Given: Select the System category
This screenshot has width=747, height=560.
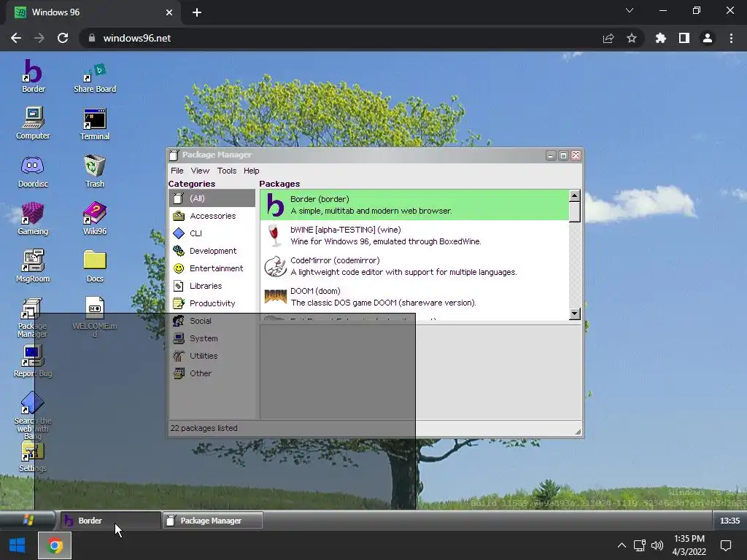Looking at the screenshot, I should pyautogui.click(x=212, y=338).
